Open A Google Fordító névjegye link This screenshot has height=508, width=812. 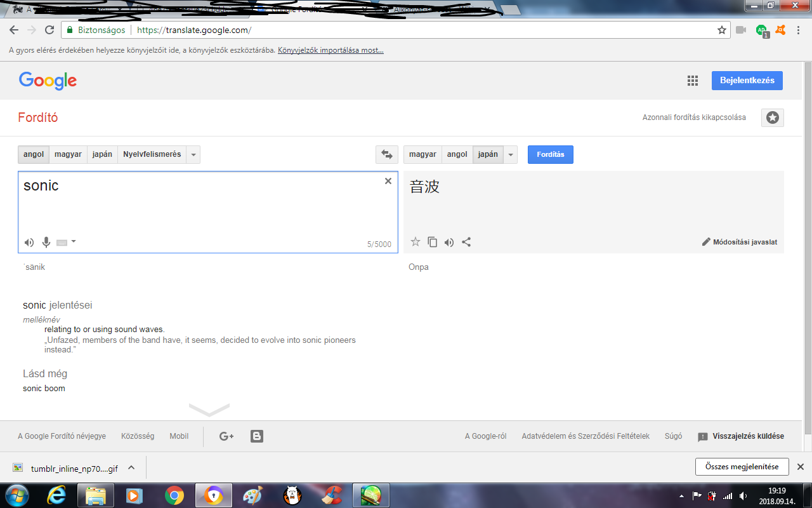62,436
